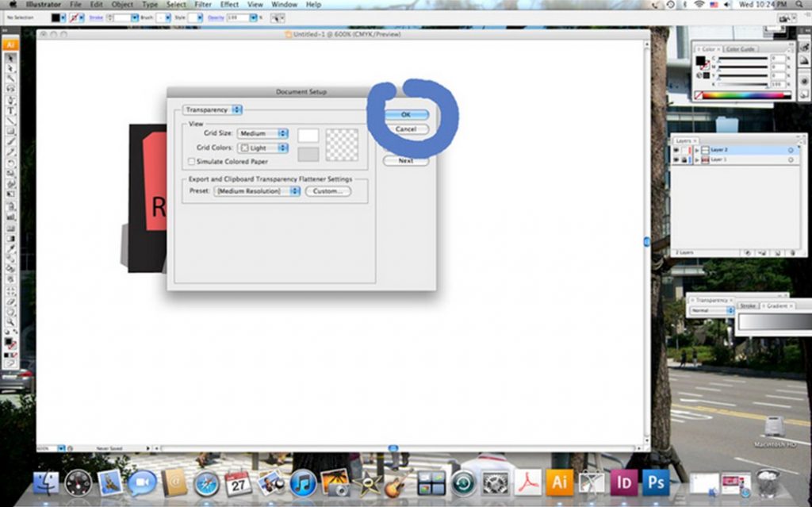Toggle visibility of Layer 2
This screenshot has width=812, height=507.
tap(676, 149)
